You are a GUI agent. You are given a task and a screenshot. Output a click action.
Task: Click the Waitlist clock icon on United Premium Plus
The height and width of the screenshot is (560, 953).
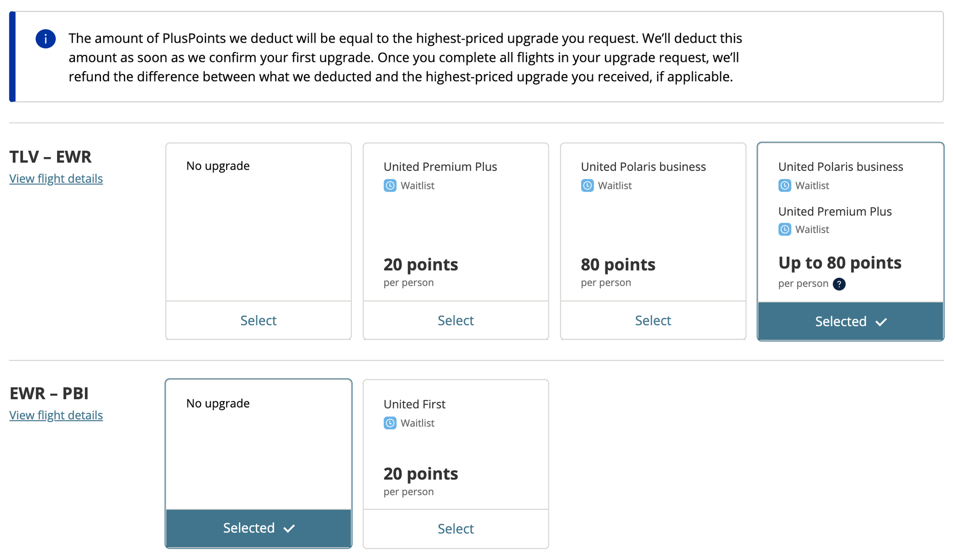click(x=389, y=186)
